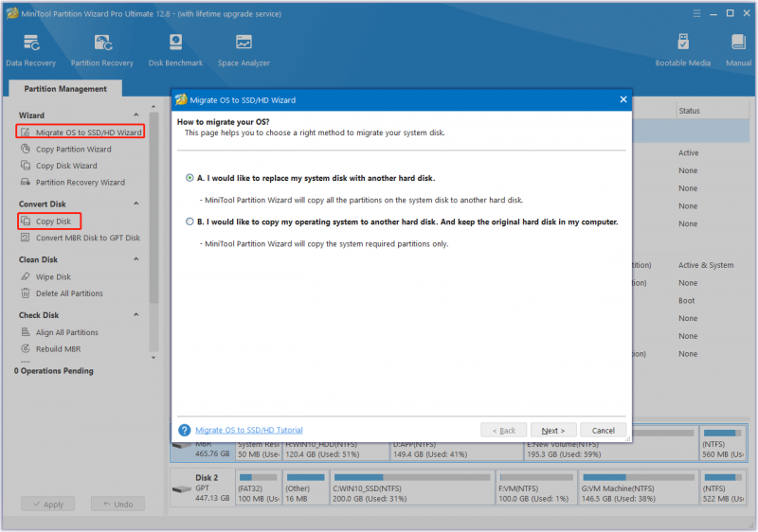
Task: Click the help question mark icon in wizard
Action: pos(184,430)
